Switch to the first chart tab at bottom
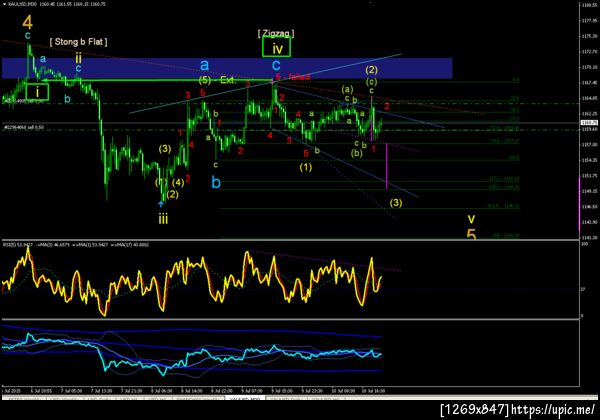Screen dimensions: 600x420 coord(24,399)
